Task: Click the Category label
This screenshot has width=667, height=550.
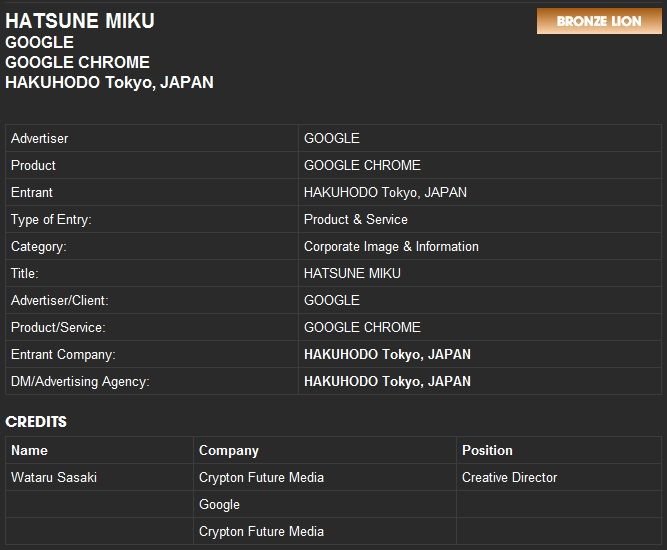Action: [39, 247]
